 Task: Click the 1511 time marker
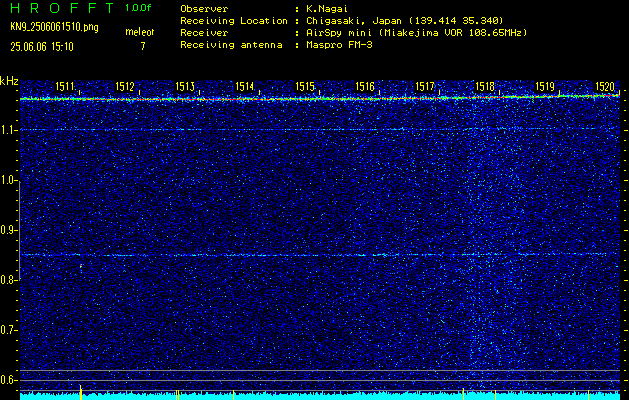pos(65,86)
